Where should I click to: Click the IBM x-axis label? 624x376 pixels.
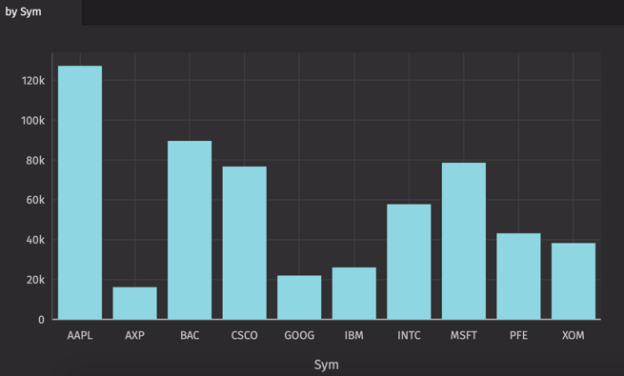click(354, 335)
